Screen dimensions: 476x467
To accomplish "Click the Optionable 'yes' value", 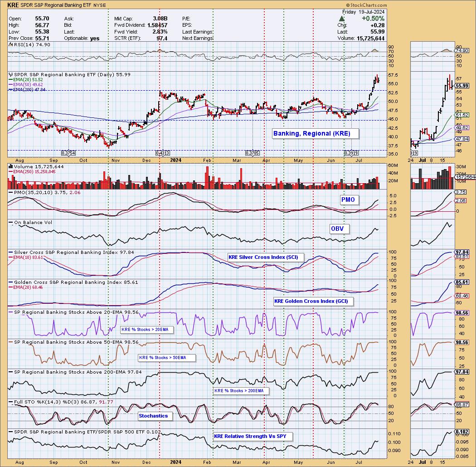I will coord(95,38).
